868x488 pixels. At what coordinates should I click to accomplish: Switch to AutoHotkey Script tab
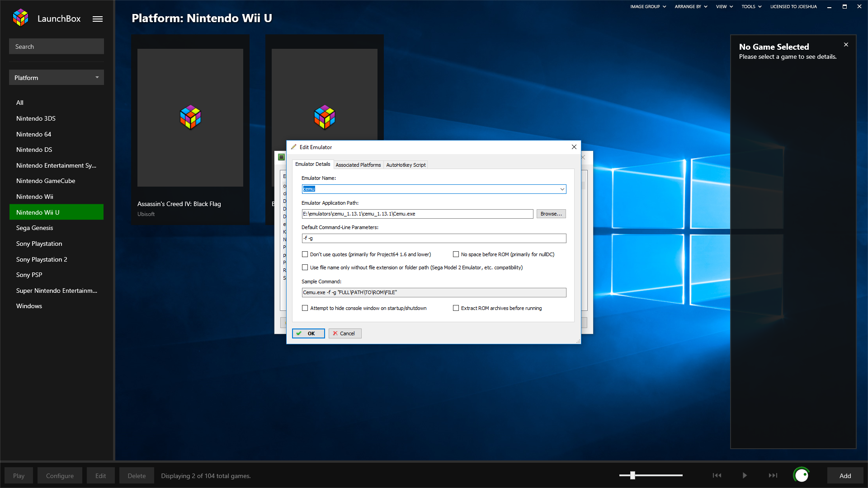pyautogui.click(x=406, y=165)
